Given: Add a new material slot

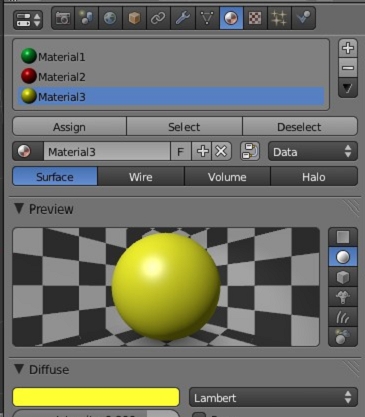Looking at the screenshot, I should [348, 48].
